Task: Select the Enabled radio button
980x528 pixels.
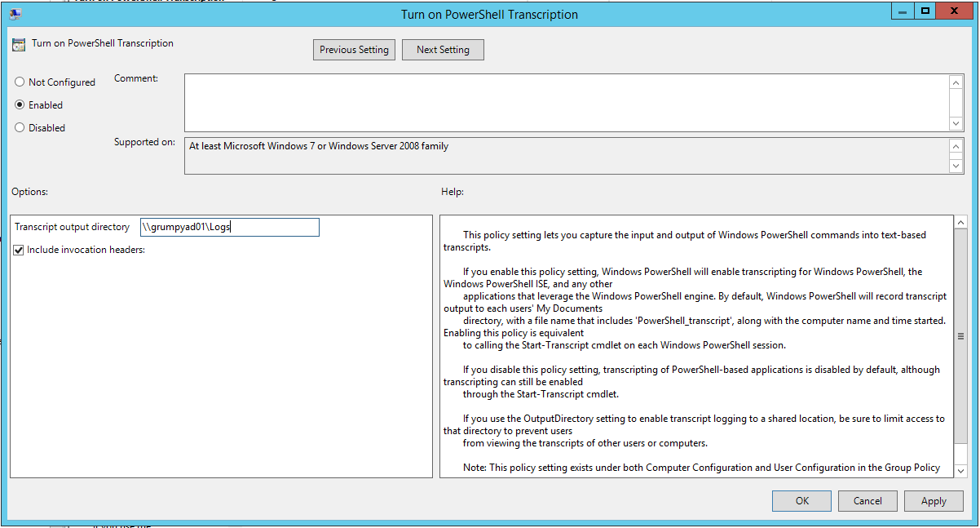Action: (x=20, y=105)
